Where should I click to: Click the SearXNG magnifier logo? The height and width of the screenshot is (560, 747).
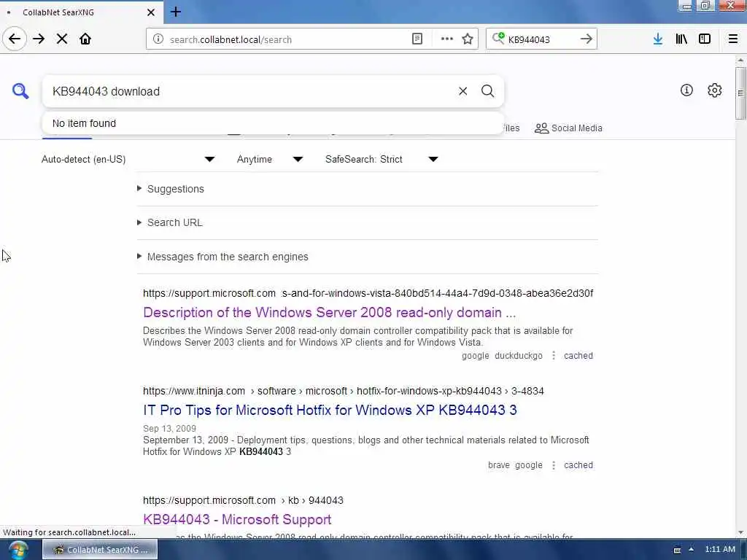coord(20,90)
